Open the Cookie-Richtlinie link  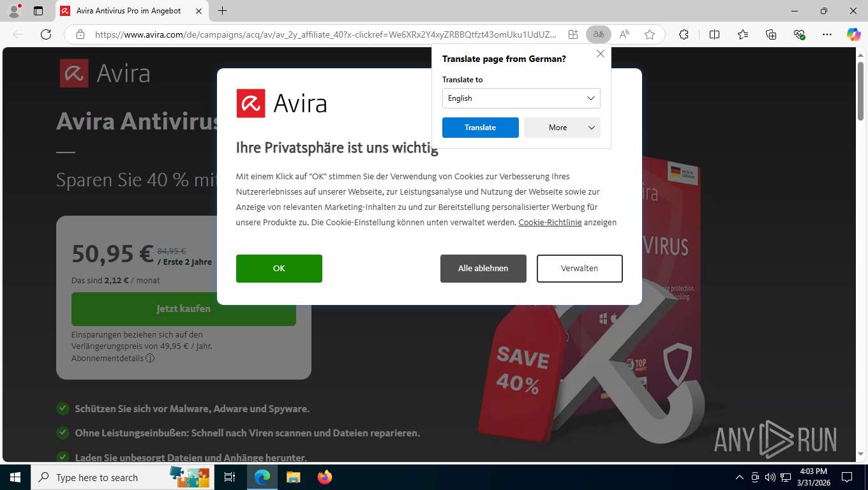coord(550,223)
